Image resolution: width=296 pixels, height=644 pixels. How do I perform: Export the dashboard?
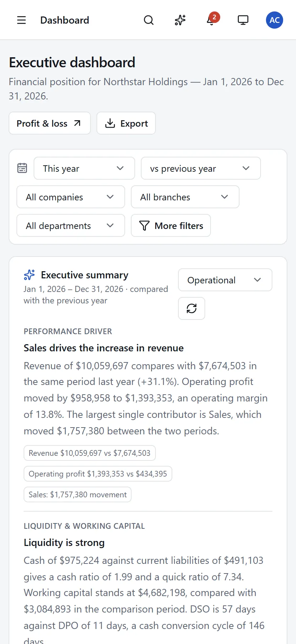click(x=126, y=123)
